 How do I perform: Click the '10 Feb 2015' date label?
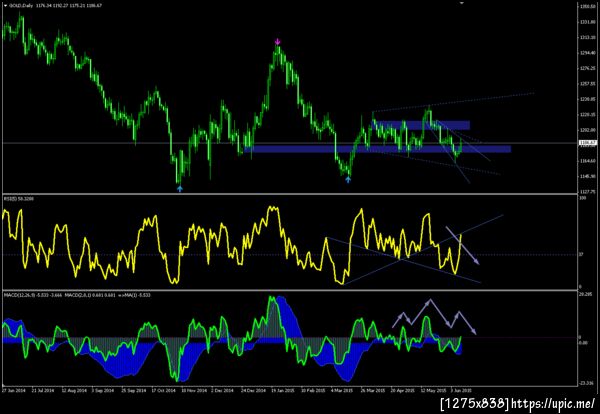pyautogui.click(x=313, y=391)
